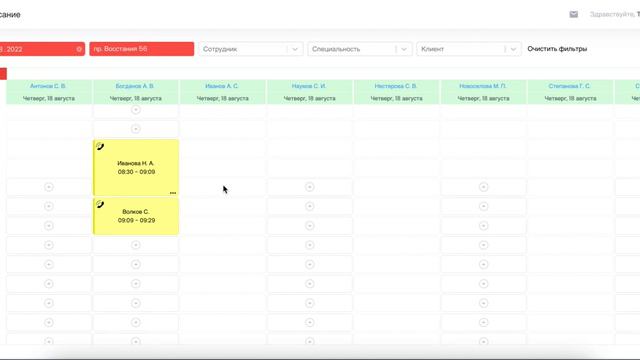Click date Четверг, 18 августа under Антонов С. В.
The height and width of the screenshot is (360, 640).
pyautogui.click(x=49, y=98)
